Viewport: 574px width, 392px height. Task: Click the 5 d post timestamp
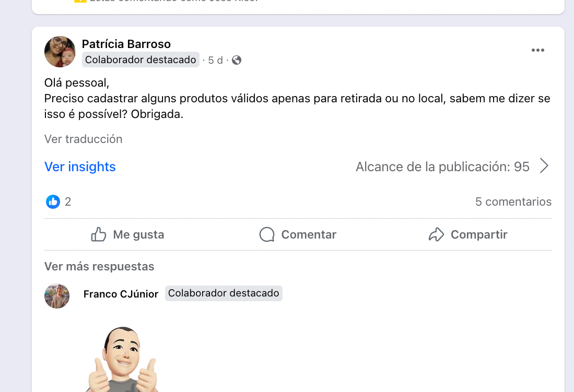click(215, 60)
